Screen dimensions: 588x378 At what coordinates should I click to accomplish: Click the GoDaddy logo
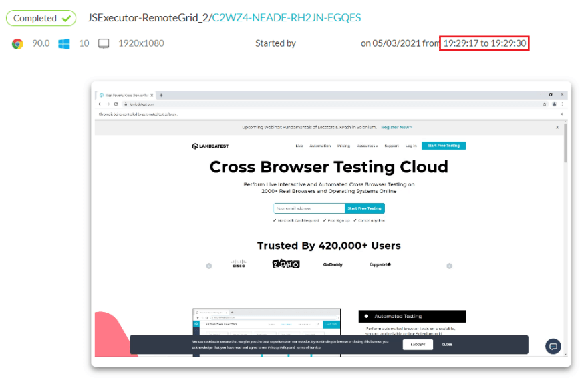click(x=333, y=264)
